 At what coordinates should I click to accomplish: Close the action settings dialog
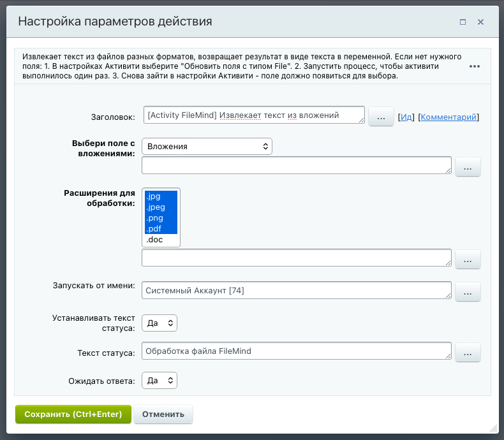(x=480, y=22)
